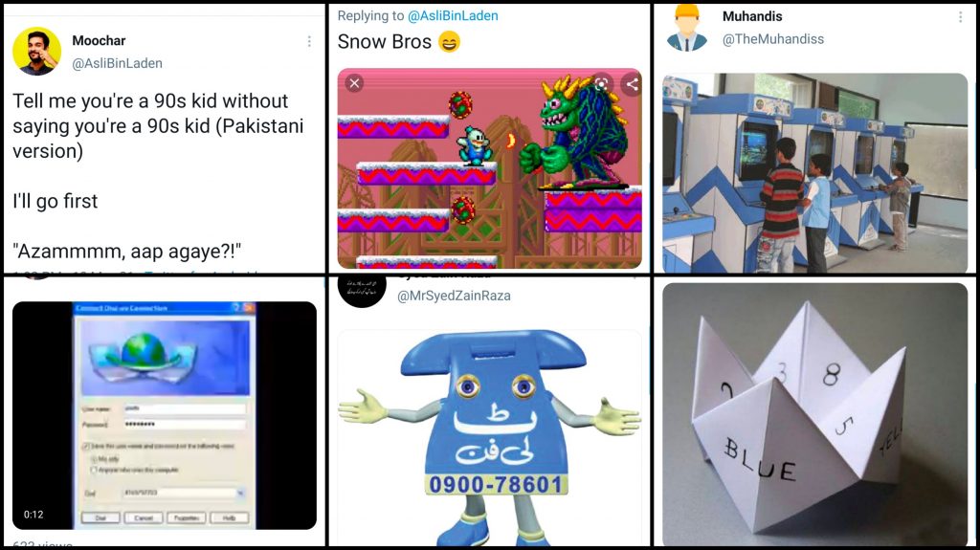The image size is (980, 550).
Task: Open the black Urdu-text profile avatar
Action: coord(362,288)
